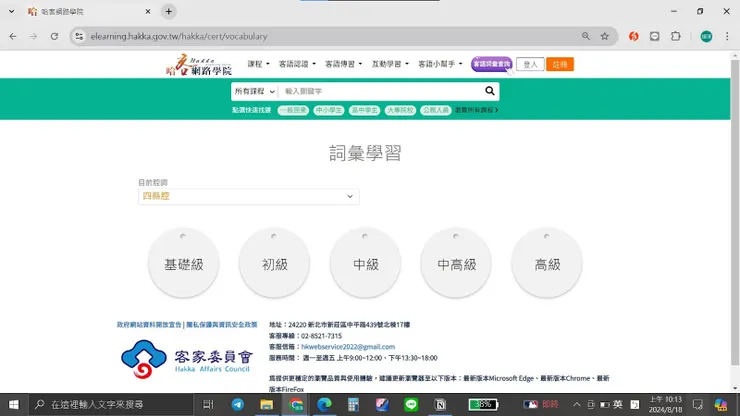
Task: Open the Chrome three-dot menu
Action: pyautogui.click(x=727, y=36)
